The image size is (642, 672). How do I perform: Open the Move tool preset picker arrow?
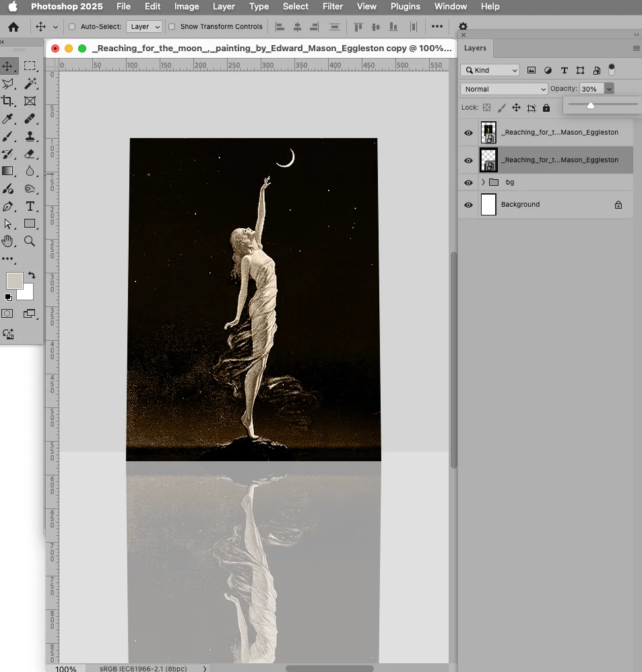click(55, 27)
